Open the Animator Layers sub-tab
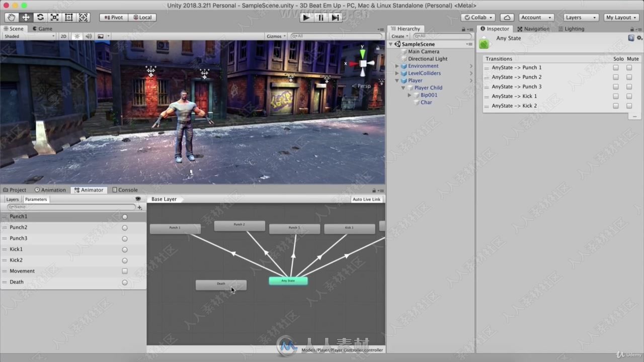The width and height of the screenshot is (644, 362). tap(13, 199)
